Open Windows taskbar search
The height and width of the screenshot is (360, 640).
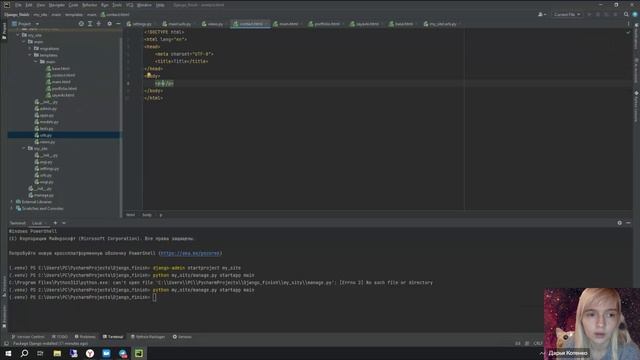point(24,353)
